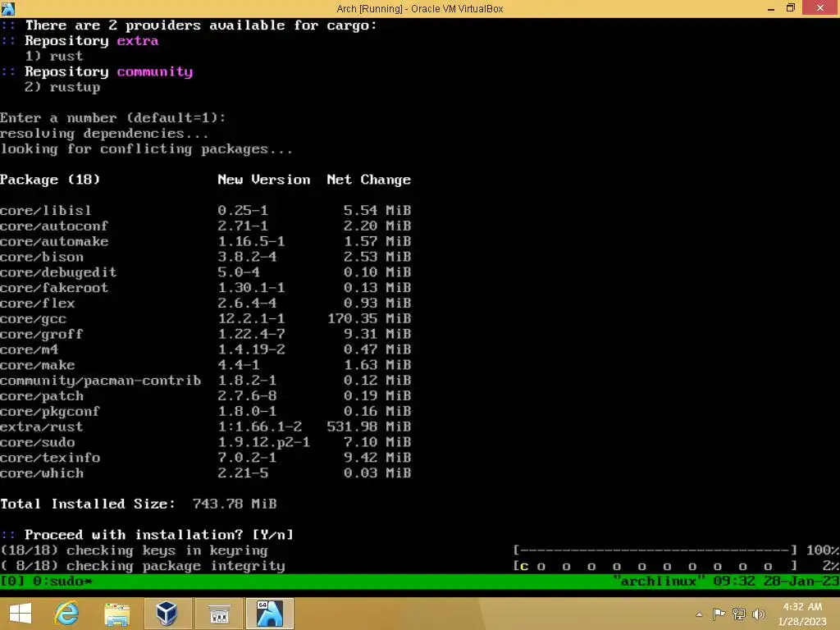Click the 'extra/rust' package name
Image resolution: width=840 pixels, height=630 pixels.
(x=41, y=427)
